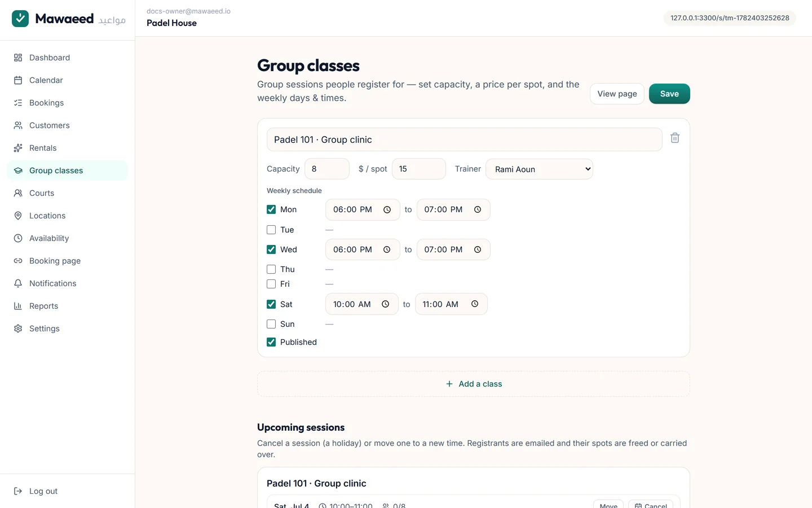Enable the Tue schedule checkbox
812x508 pixels.
pyautogui.click(x=271, y=230)
